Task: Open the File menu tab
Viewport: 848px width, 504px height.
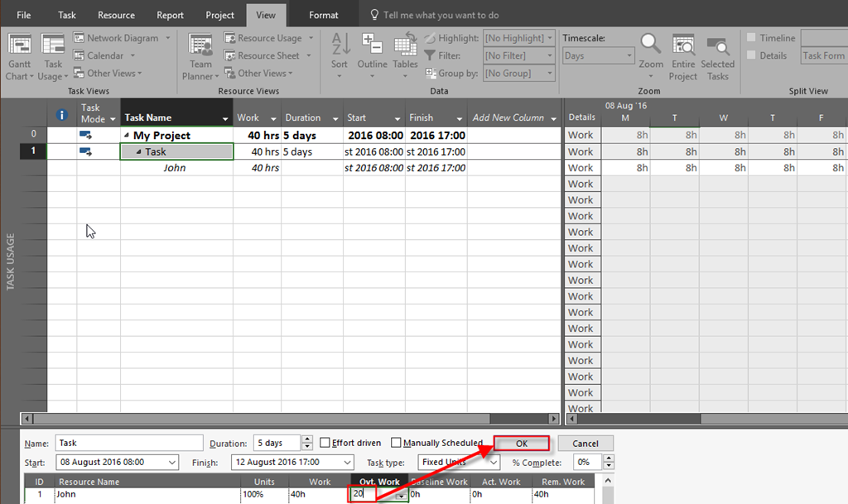Action: 24,15
